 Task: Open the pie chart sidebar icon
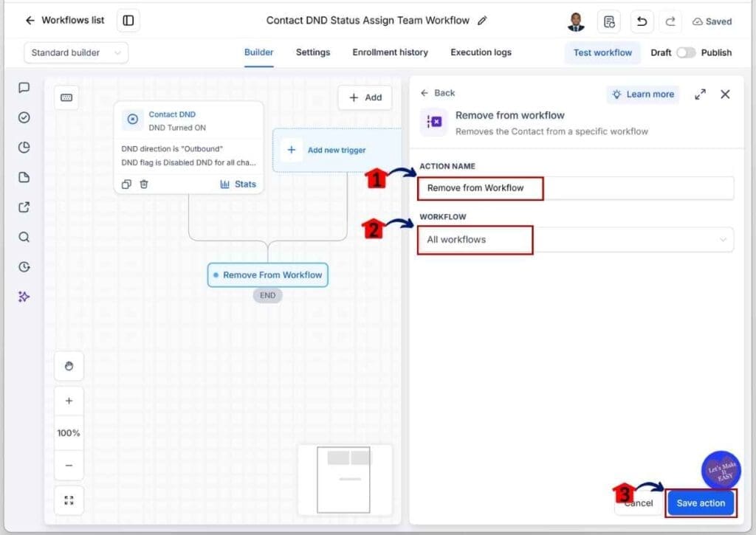[x=24, y=148]
